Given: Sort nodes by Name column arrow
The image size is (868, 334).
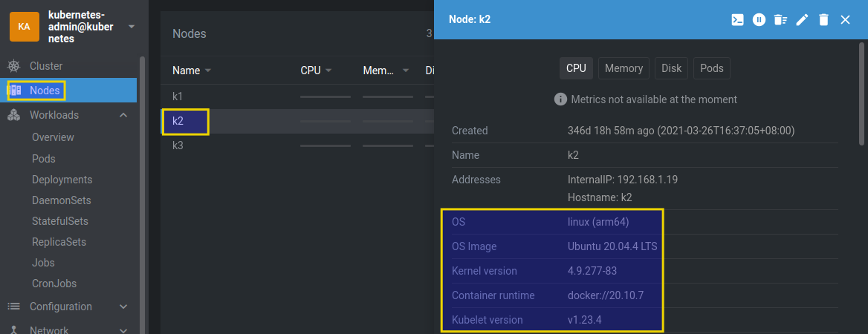Looking at the screenshot, I should click(x=208, y=71).
